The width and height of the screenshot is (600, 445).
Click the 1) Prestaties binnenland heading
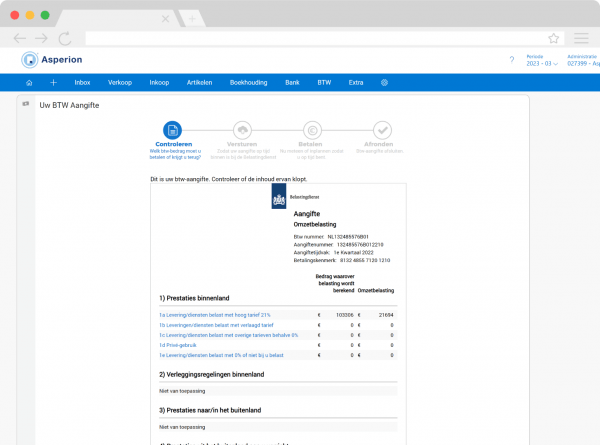tap(194, 298)
